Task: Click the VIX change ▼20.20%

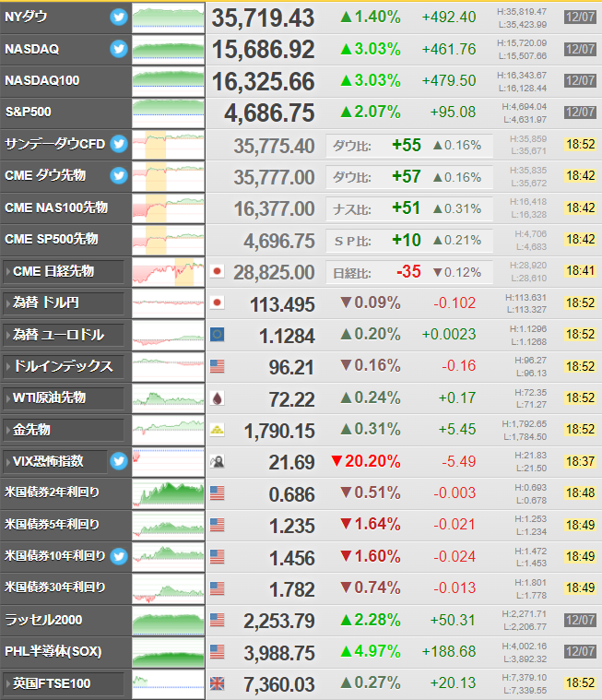Action: point(365,461)
